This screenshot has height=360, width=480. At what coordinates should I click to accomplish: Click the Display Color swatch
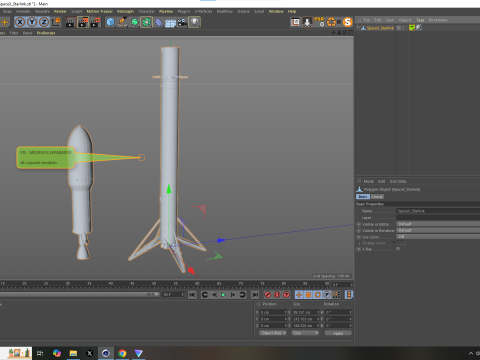coord(401,243)
